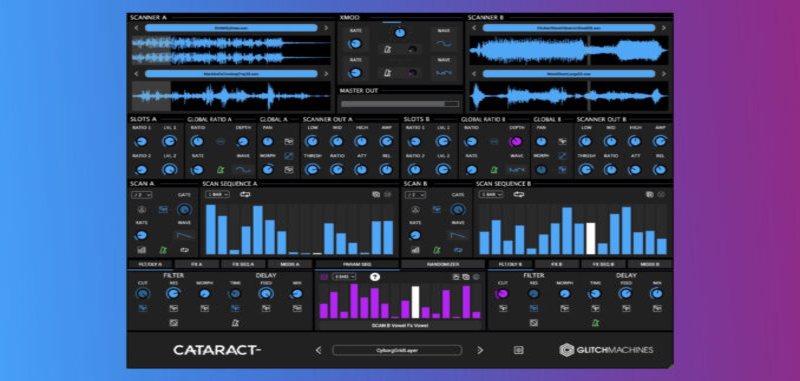Click the white bar in Scan Sequence B
This screenshot has height=381, width=800.
591,239
